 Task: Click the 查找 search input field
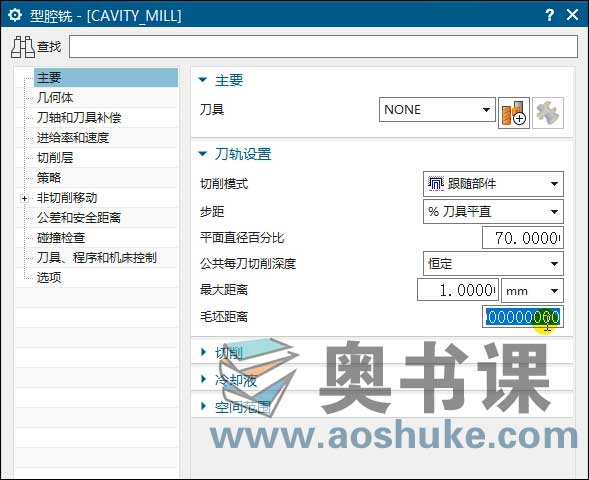point(323,47)
